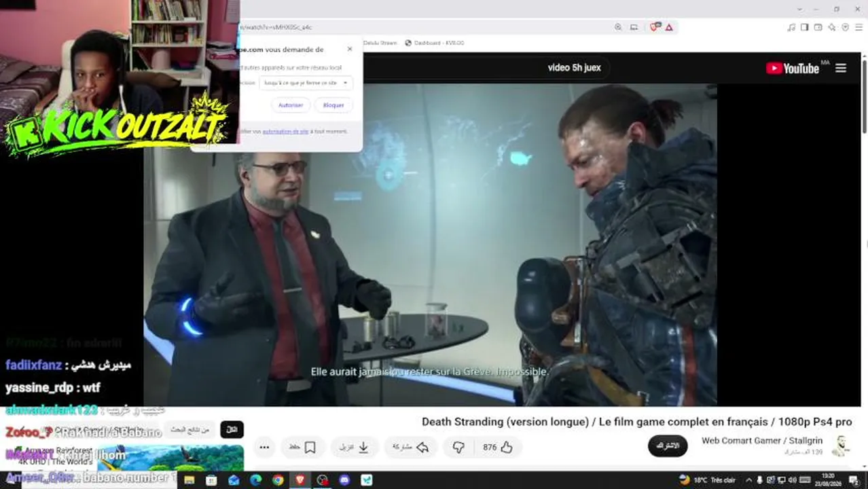Image resolution: width=868 pixels, height=489 pixels.
Task: Open the Brave Shields lion icon
Action: 655,27
